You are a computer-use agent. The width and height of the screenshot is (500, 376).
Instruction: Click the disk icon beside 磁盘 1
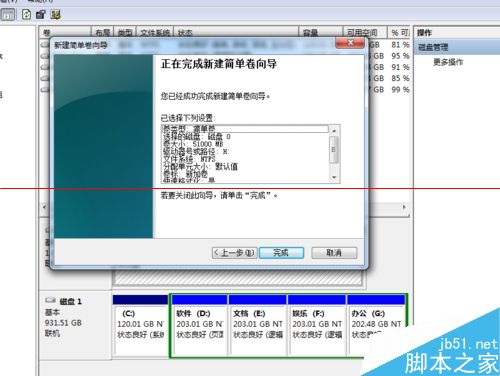50,300
